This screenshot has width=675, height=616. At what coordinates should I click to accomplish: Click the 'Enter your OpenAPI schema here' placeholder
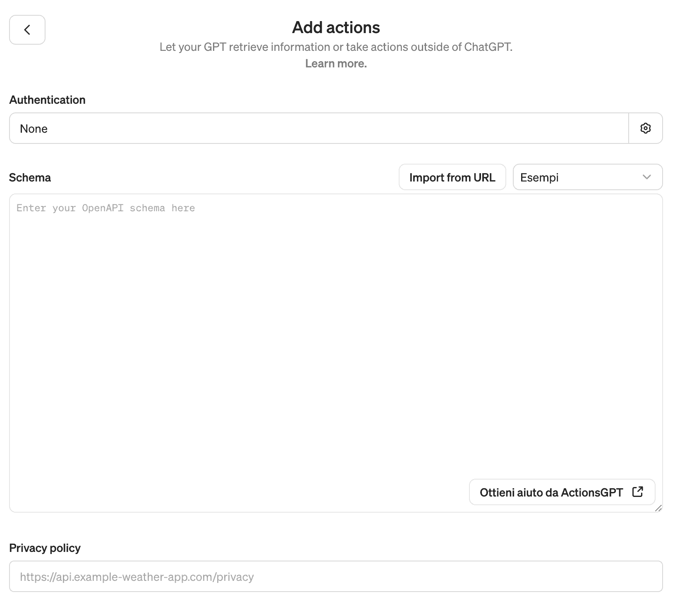(106, 208)
